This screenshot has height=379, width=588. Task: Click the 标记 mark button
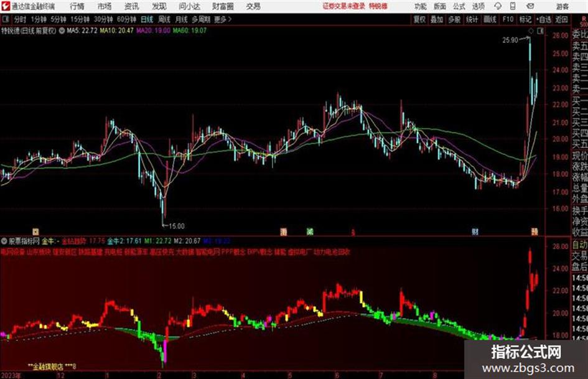coord(525,19)
